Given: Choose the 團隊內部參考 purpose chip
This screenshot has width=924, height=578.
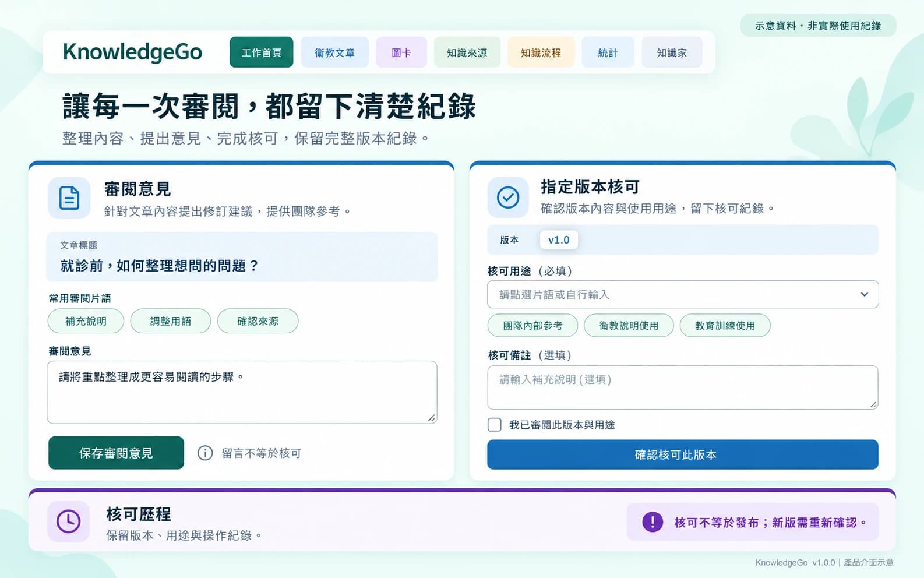Looking at the screenshot, I should [x=532, y=325].
